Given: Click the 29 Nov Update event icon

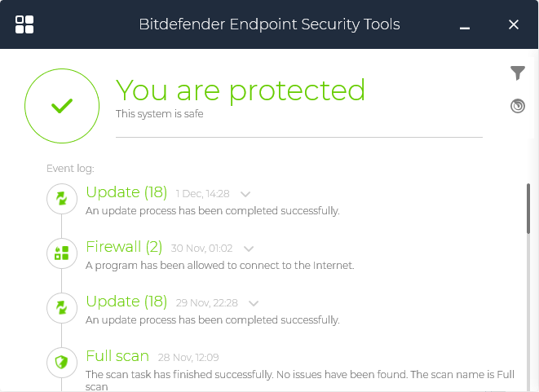Looking at the screenshot, I should point(61,308).
